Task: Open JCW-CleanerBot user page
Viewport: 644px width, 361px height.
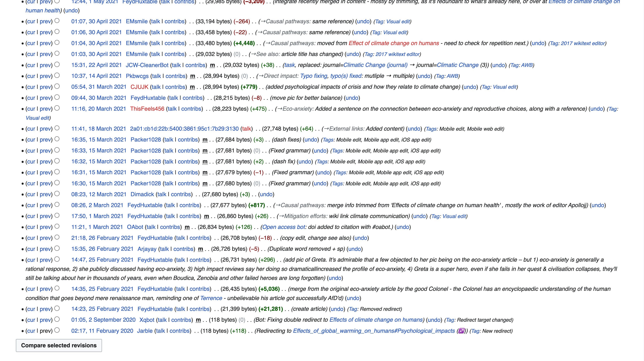Action: click(147, 65)
